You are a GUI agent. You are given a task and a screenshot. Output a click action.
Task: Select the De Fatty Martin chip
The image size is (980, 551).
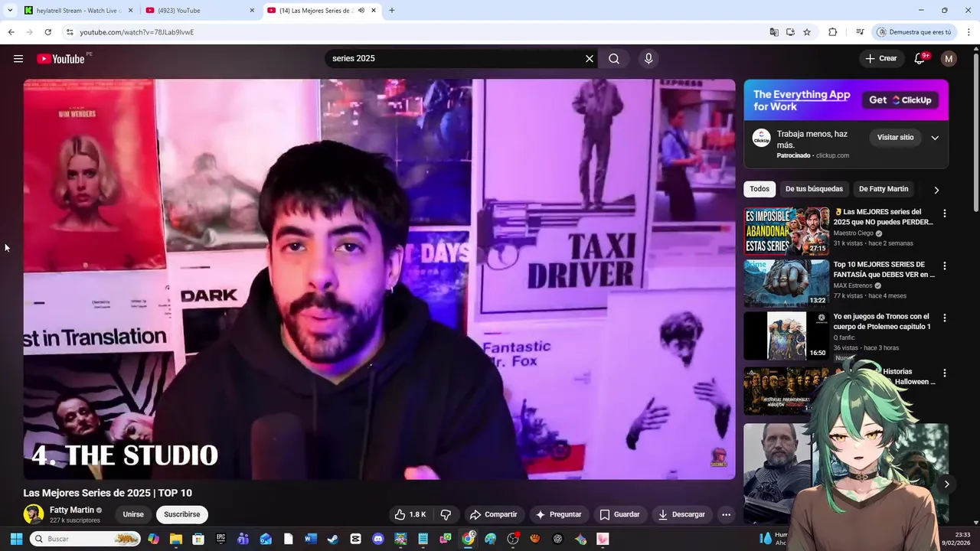(884, 189)
